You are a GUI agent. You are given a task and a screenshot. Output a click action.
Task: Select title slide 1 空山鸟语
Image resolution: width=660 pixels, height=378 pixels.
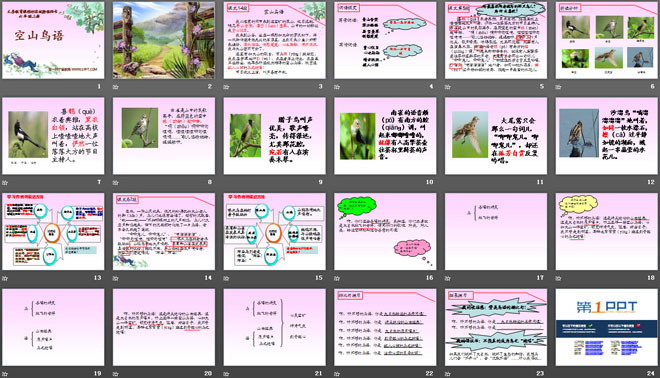53,40
